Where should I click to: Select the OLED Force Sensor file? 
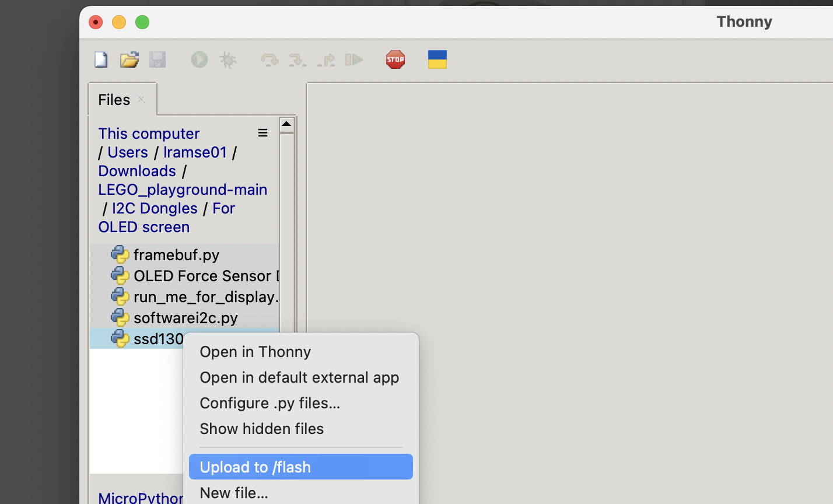point(184,276)
